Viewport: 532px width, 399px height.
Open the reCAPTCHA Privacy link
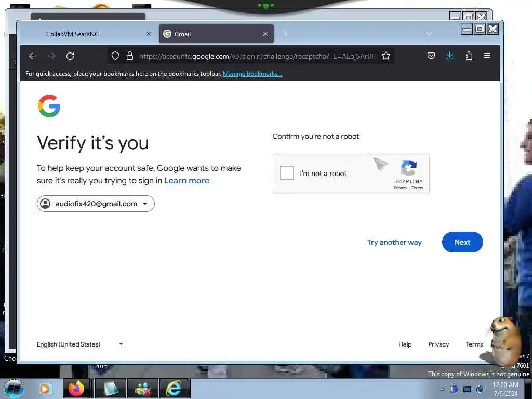click(400, 188)
